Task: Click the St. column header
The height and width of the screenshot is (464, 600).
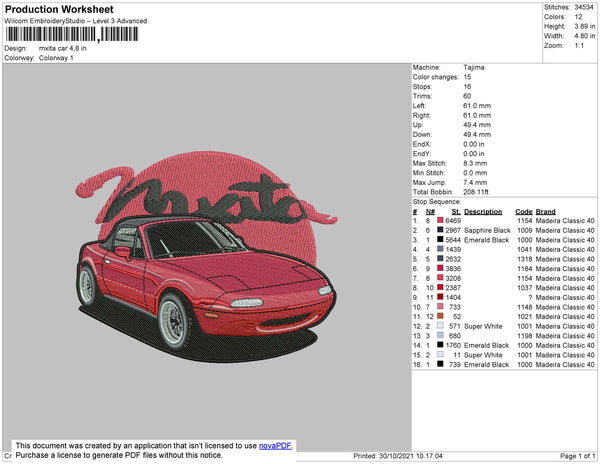Action: click(x=456, y=212)
